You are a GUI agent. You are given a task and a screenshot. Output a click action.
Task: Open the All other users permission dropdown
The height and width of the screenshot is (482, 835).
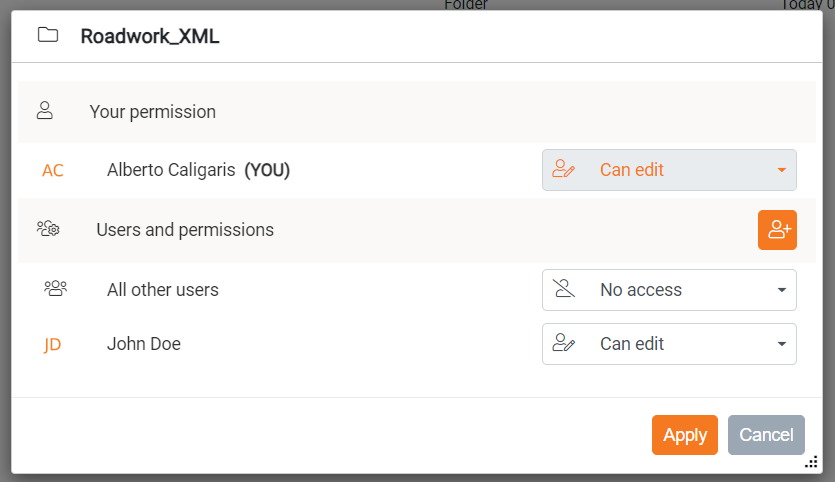669,290
